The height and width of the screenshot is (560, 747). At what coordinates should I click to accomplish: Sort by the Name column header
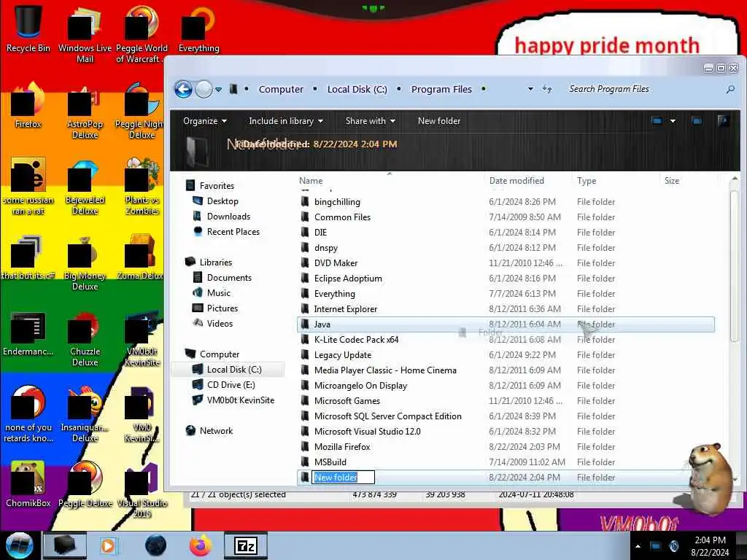tap(311, 181)
